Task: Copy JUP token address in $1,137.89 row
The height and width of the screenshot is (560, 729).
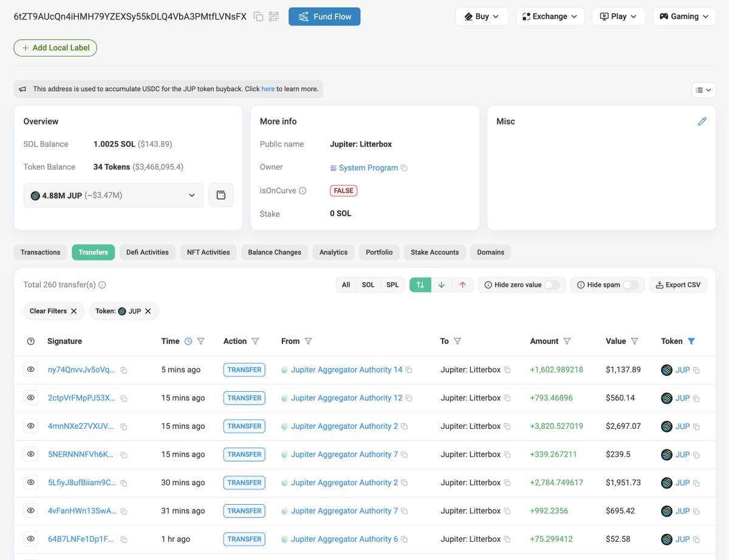Action: tap(696, 370)
